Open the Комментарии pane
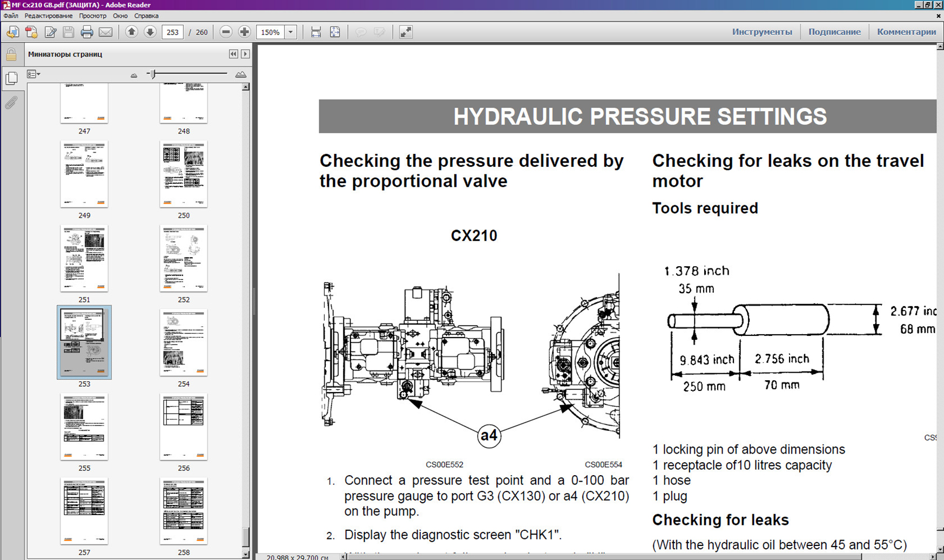The height and width of the screenshot is (560, 944). (x=906, y=32)
